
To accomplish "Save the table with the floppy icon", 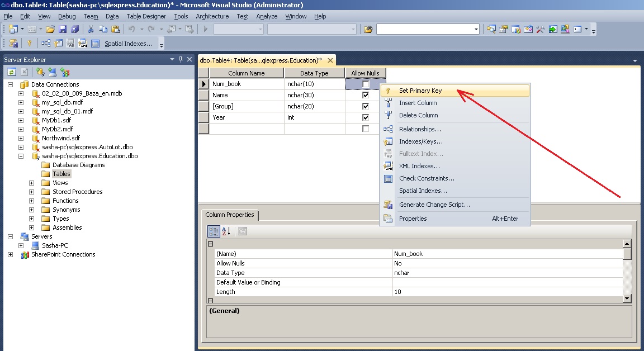I will pyautogui.click(x=63, y=29).
